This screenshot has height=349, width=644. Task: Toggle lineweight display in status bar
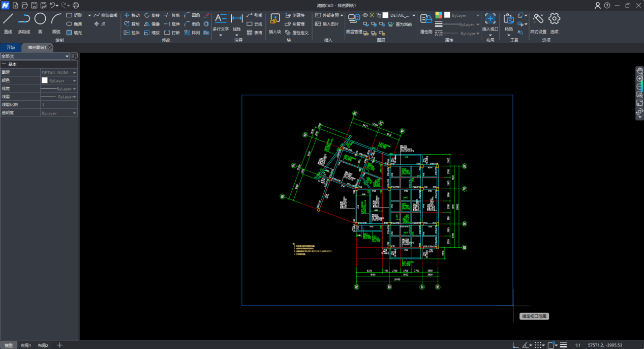coord(564,345)
